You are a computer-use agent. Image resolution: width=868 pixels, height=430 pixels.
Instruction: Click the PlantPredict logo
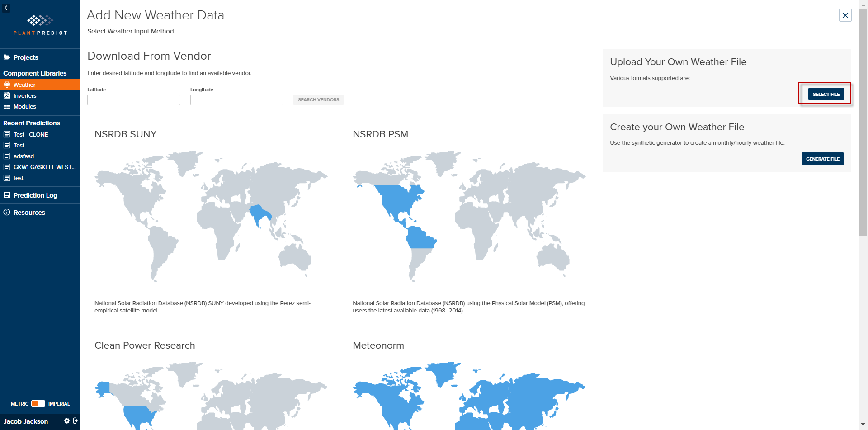[40, 25]
